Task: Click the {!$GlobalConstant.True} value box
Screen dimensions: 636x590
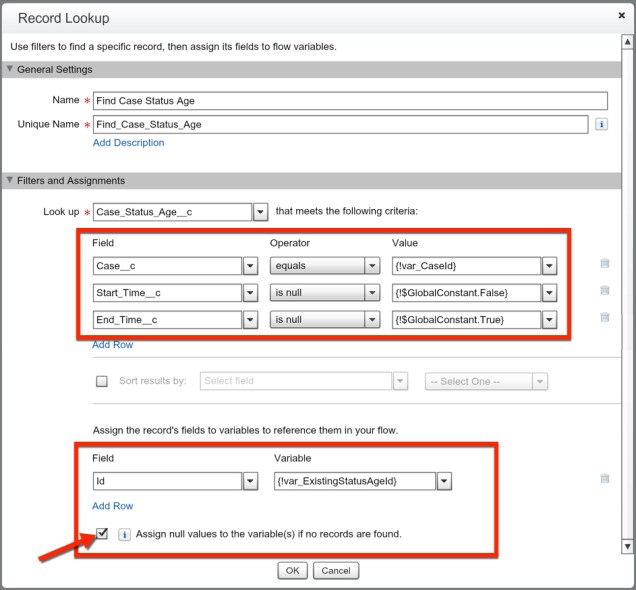Action: 466,320
